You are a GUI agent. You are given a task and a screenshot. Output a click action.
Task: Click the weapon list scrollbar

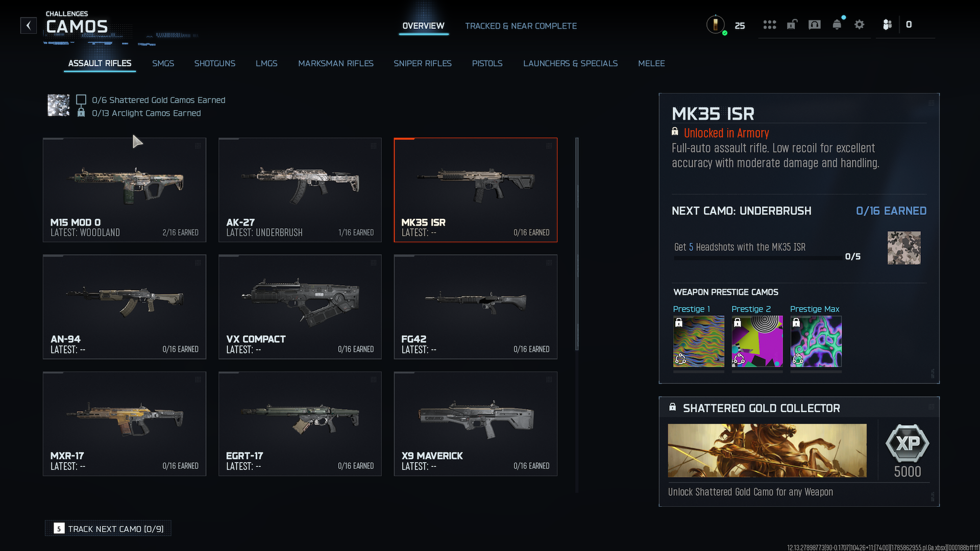[x=577, y=244]
